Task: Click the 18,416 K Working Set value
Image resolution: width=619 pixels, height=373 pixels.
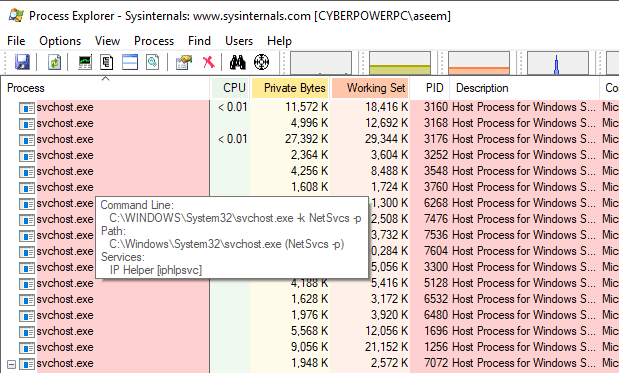Action: tap(386, 107)
